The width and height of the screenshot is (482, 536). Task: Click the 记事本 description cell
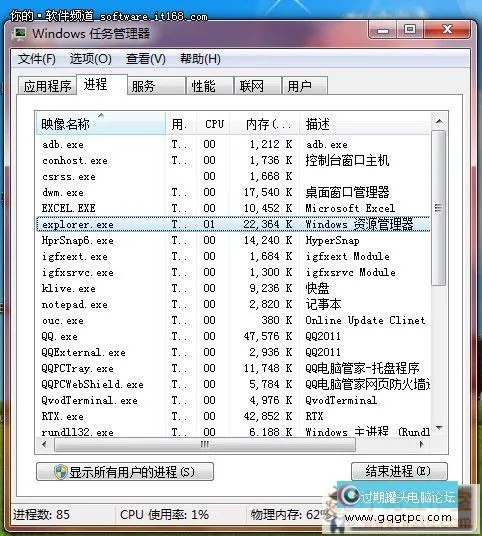(x=323, y=304)
